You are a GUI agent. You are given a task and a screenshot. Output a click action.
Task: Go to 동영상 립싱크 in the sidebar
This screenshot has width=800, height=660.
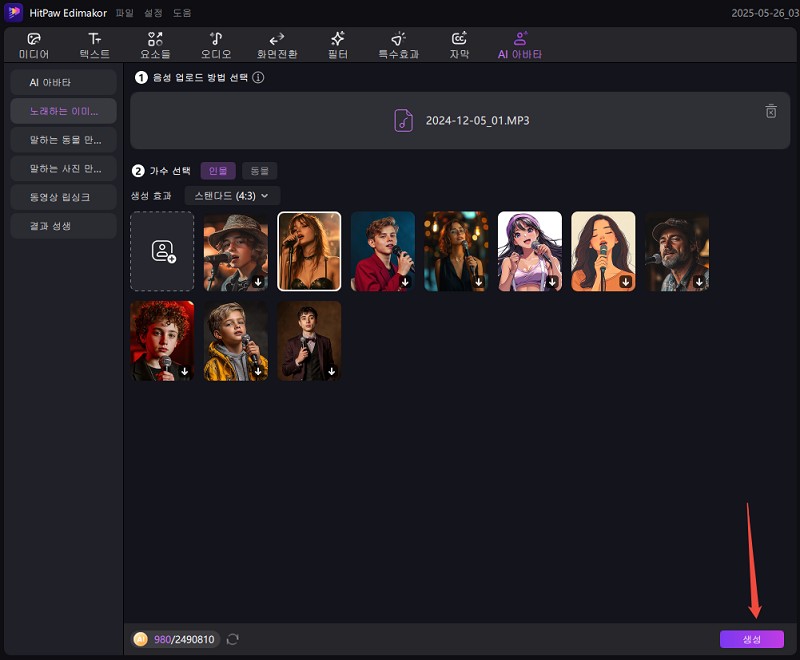63,197
